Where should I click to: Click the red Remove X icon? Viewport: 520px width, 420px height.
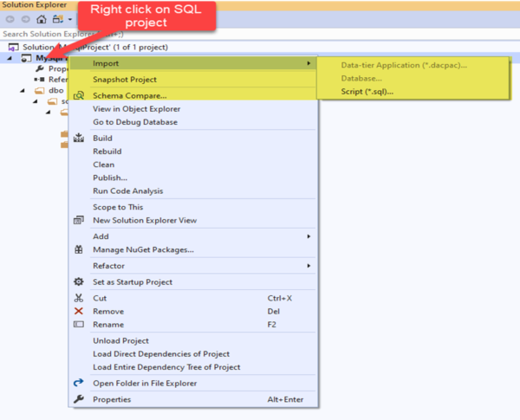point(79,311)
